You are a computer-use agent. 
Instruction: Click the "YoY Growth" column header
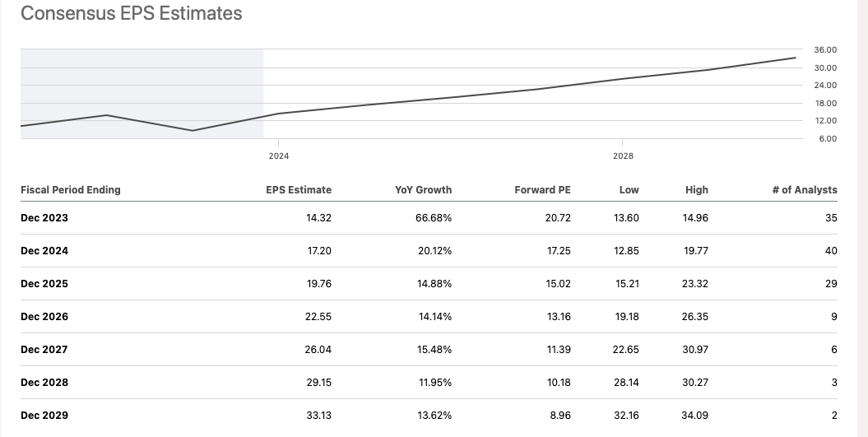[423, 190]
